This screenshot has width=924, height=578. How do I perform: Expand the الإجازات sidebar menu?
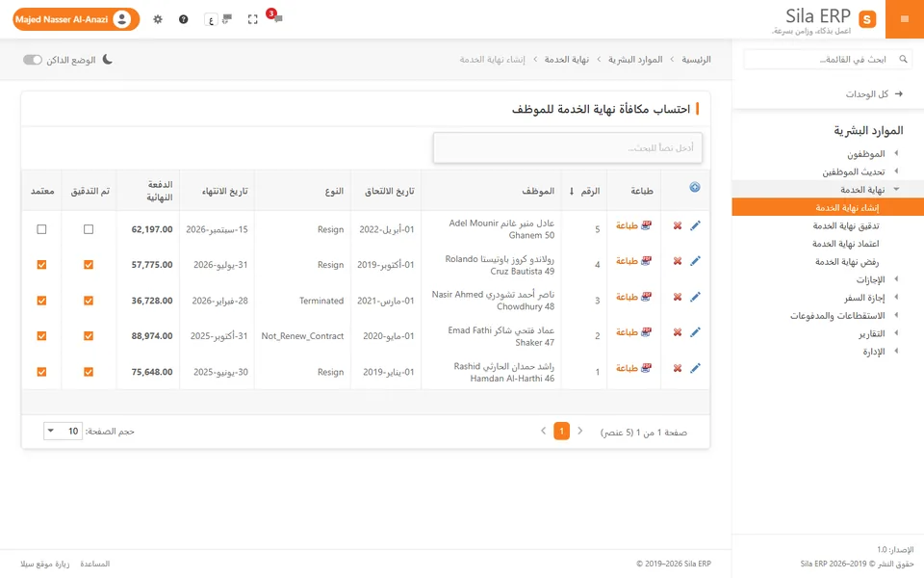tap(828, 279)
